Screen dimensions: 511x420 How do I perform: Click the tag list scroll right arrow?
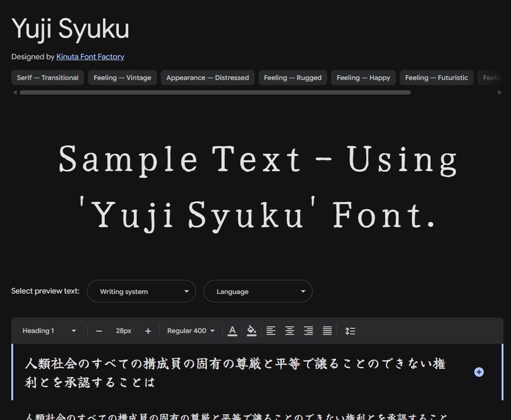[x=500, y=92]
